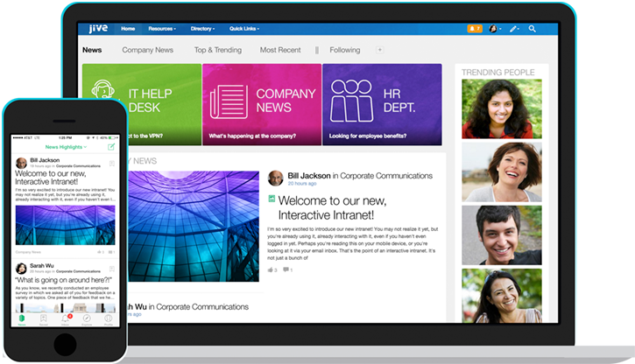Tap the comment icon under phone post image
This screenshot has width=635, height=364.
tap(111, 252)
